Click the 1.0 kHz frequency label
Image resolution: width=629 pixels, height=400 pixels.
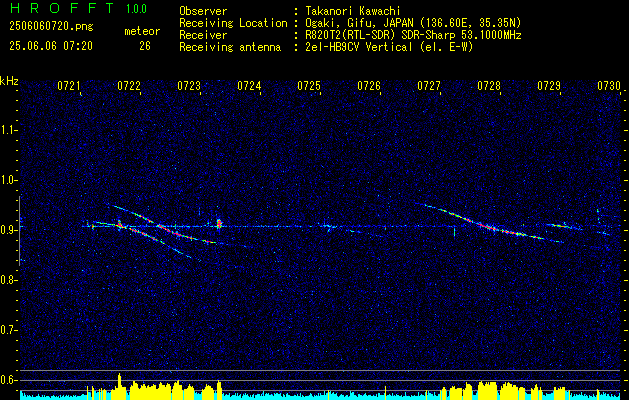[8, 180]
